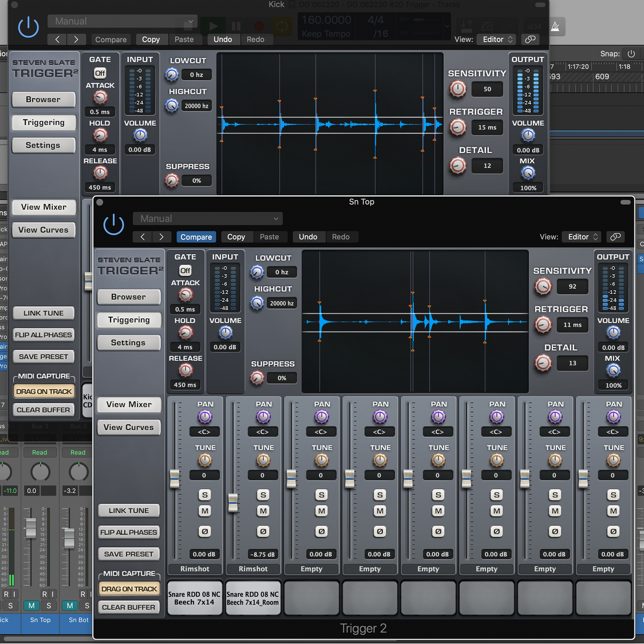This screenshot has height=644, width=644.
Task: Open the View Editor dropdown in Sn Top
Action: click(582, 237)
